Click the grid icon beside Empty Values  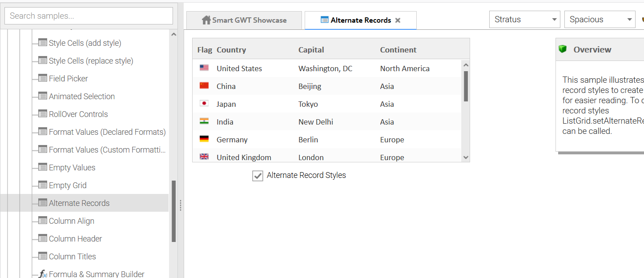[43, 167]
